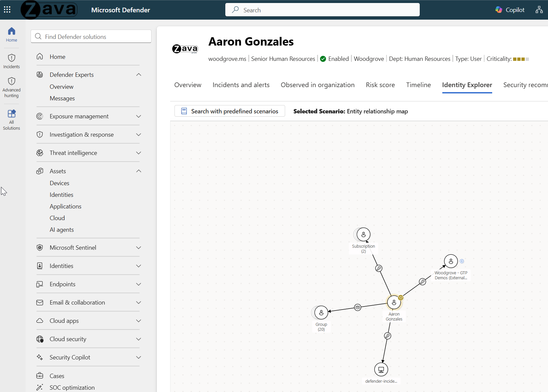This screenshot has width=548, height=392.
Task: Click the Zava logo in the header
Action: (x=49, y=10)
